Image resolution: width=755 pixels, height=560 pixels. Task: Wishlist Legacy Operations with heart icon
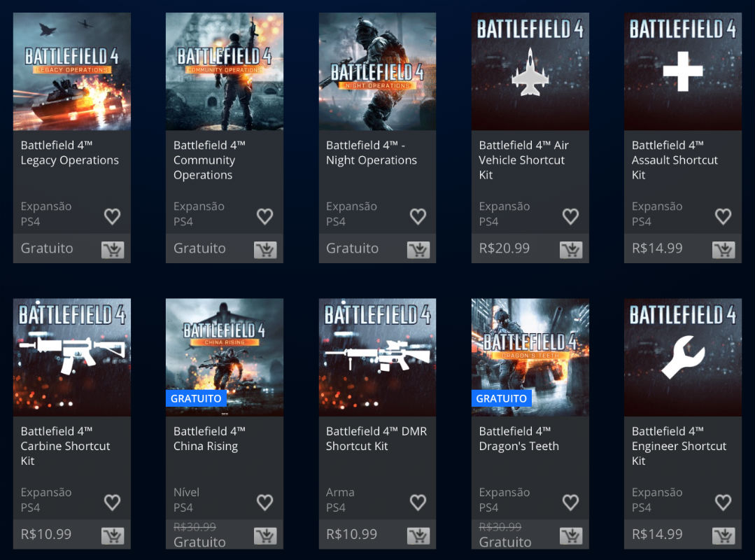(112, 216)
